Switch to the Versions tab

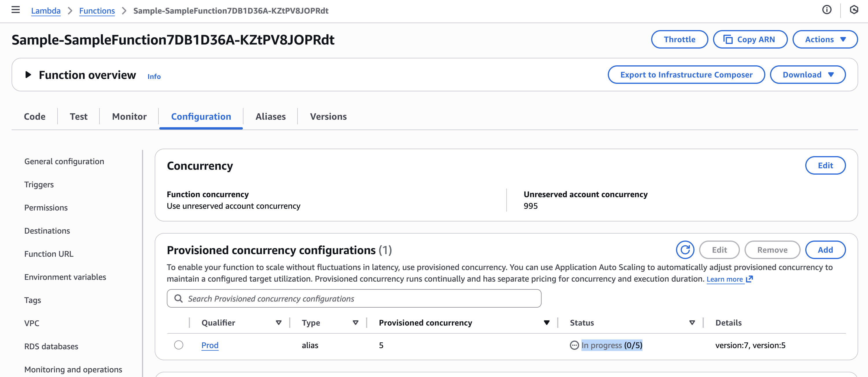pos(328,117)
